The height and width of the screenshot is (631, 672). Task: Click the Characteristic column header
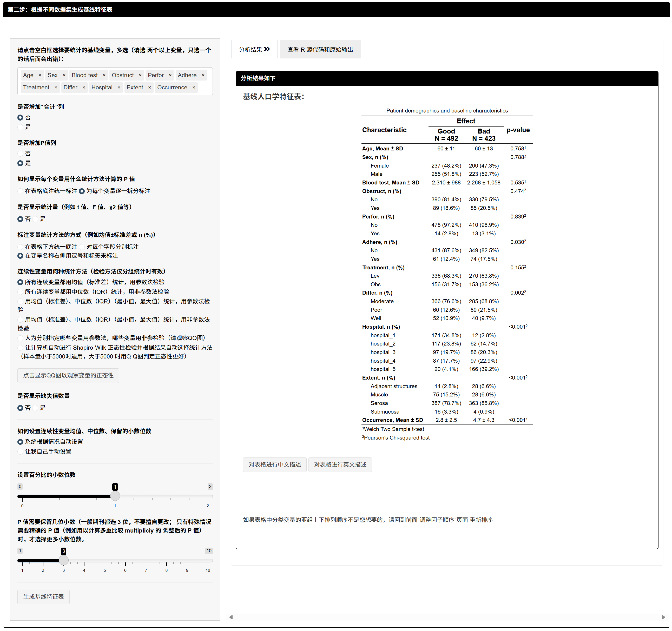384,130
